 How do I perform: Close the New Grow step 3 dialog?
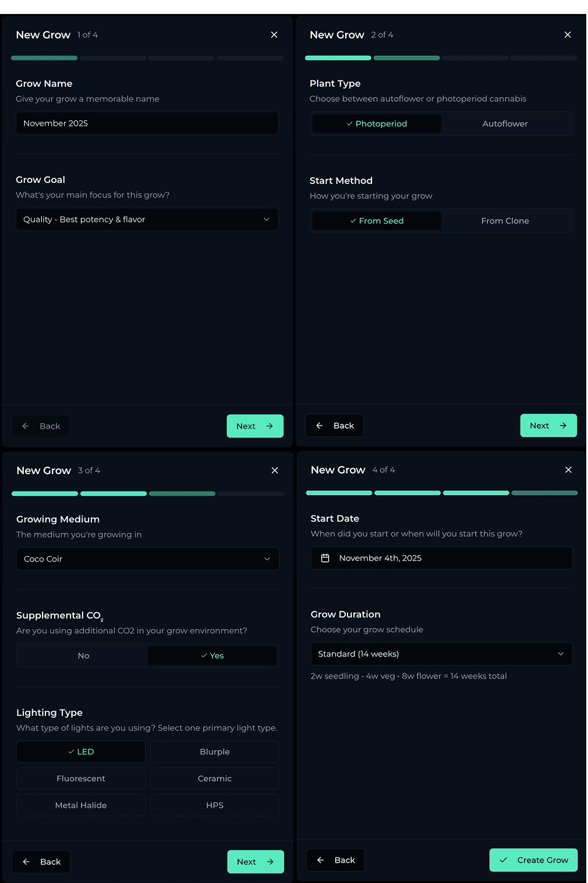(x=275, y=471)
